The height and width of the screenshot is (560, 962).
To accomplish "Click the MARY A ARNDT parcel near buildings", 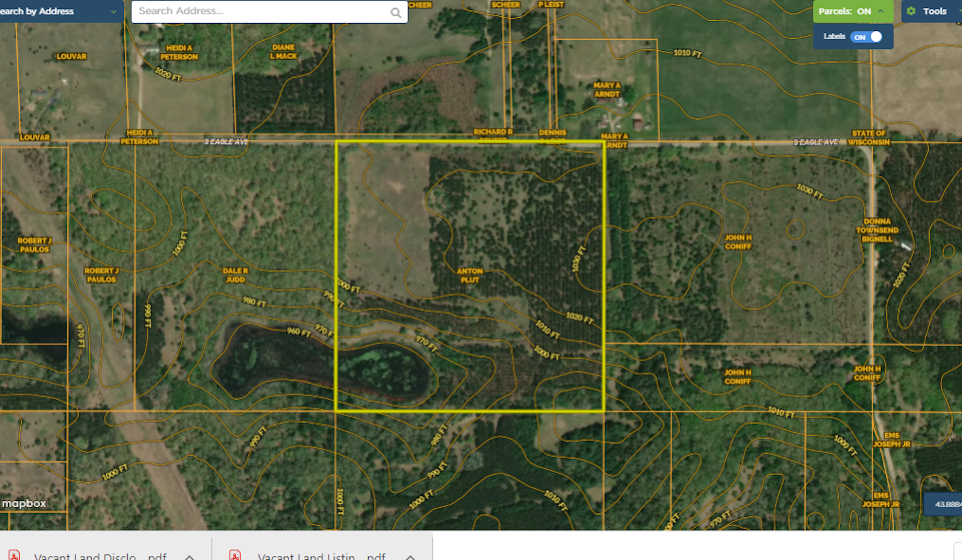I will tap(607, 90).
